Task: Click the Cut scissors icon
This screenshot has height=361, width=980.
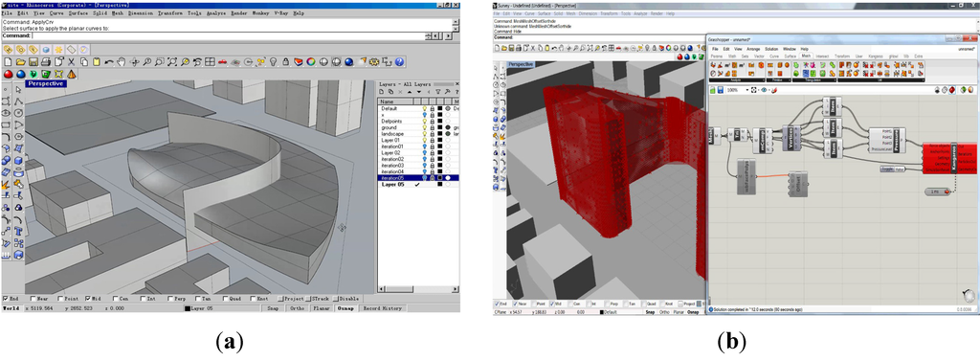Action: tap(71, 62)
